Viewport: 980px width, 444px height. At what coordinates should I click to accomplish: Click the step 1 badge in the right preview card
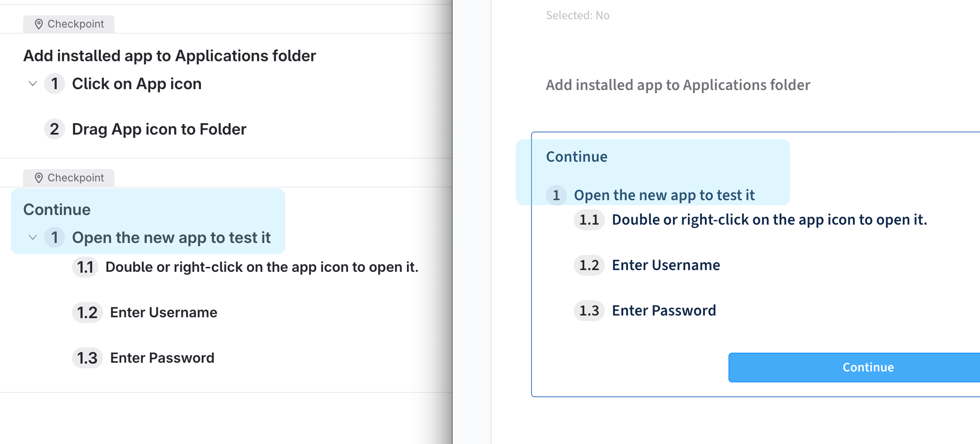click(556, 195)
